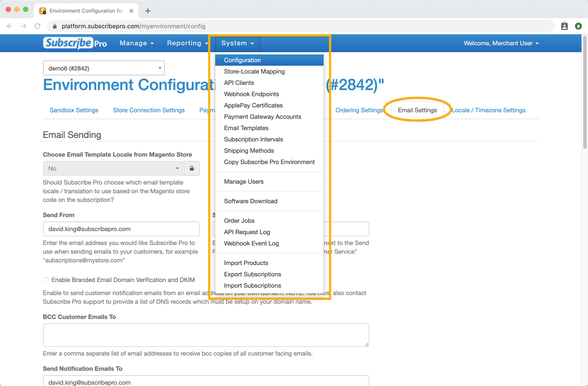Choose Software Download menu entry

(269, 201)
